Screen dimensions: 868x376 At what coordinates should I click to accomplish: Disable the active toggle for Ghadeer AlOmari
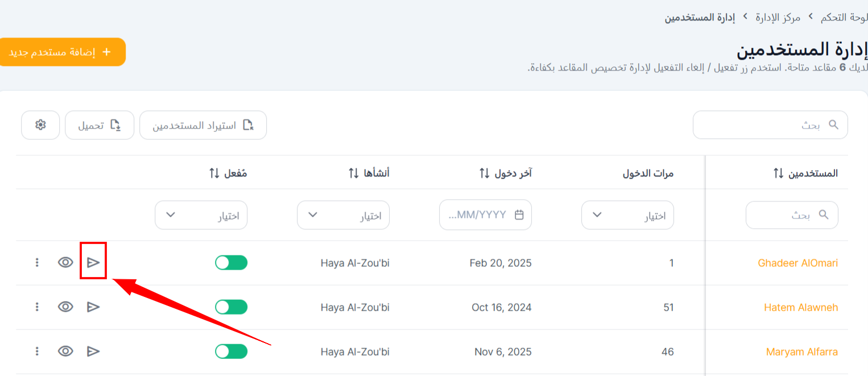(231, 263)
